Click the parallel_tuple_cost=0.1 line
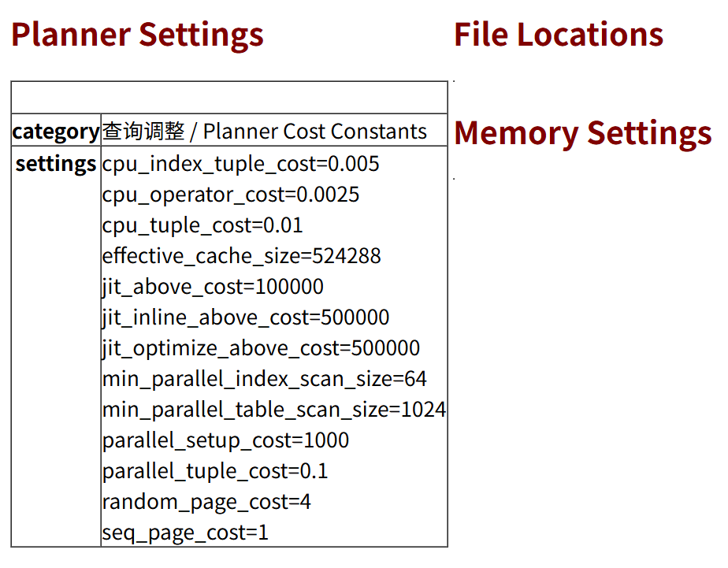This screenshot has width=728, height=568. (x=215, y=471)
